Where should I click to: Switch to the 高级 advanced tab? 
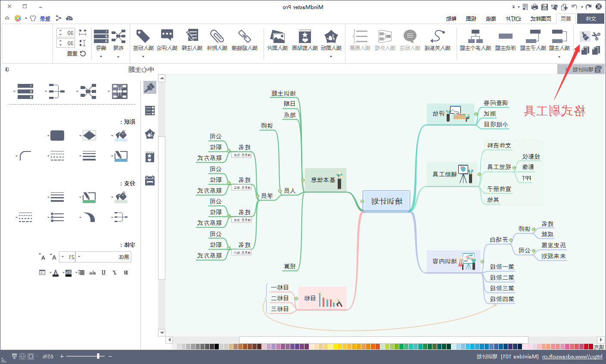491,19
